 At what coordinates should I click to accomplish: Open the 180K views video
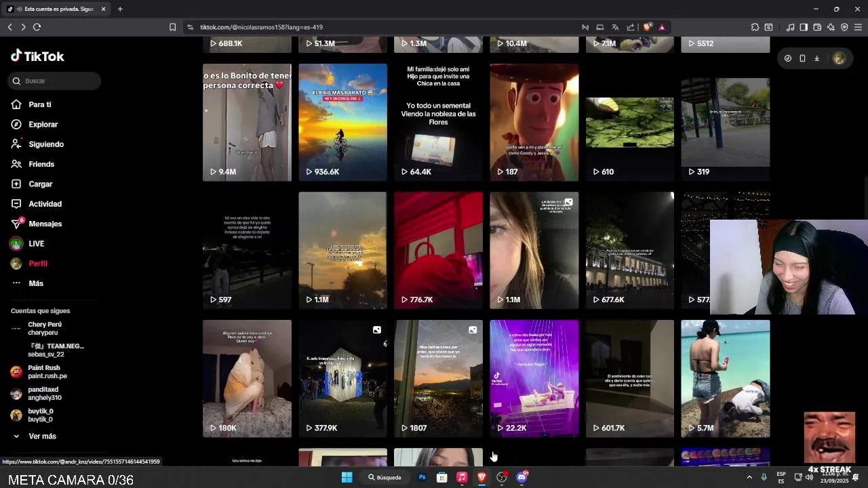[247, 379]
